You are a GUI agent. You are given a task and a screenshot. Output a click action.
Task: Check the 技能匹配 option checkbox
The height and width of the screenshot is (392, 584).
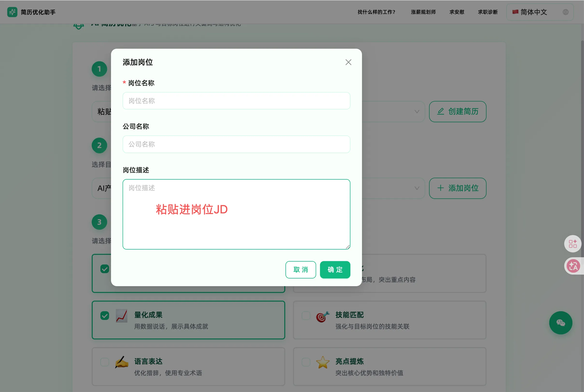click(x=306, y=316)
